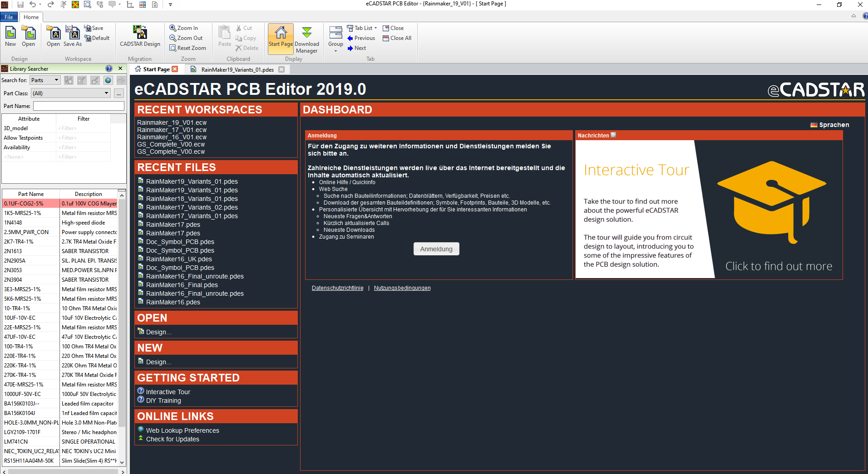This screenshot has height=474, width=868.
Task: Open recent workspace GS_Complete_V00.ecw first entry
Action: (x=171, y=144)
